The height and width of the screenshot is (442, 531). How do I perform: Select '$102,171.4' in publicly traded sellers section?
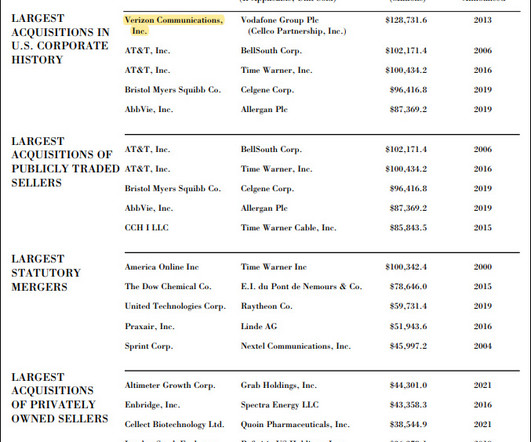click(406, 149)
